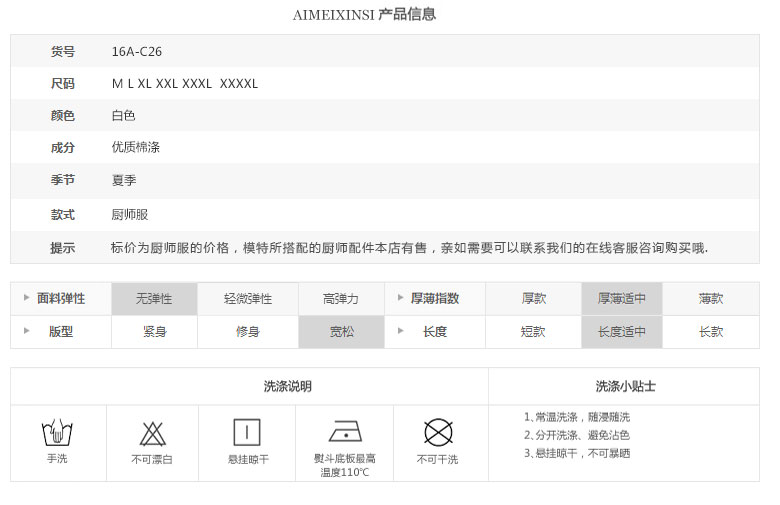This screenshot has height=505, width=780.
Task: Click the 手洗 hand wash icon
Action: point(57,432)
